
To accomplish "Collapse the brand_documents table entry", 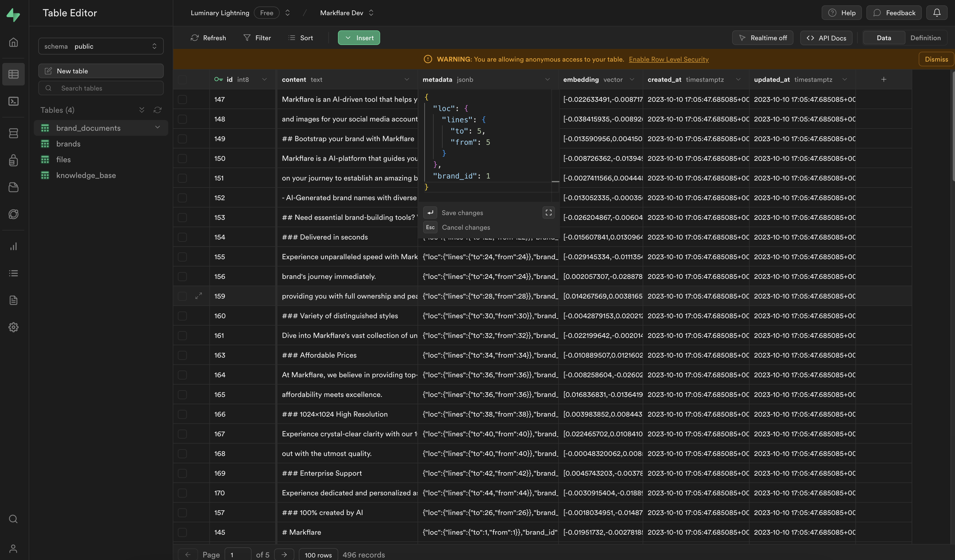I will 158,128.
